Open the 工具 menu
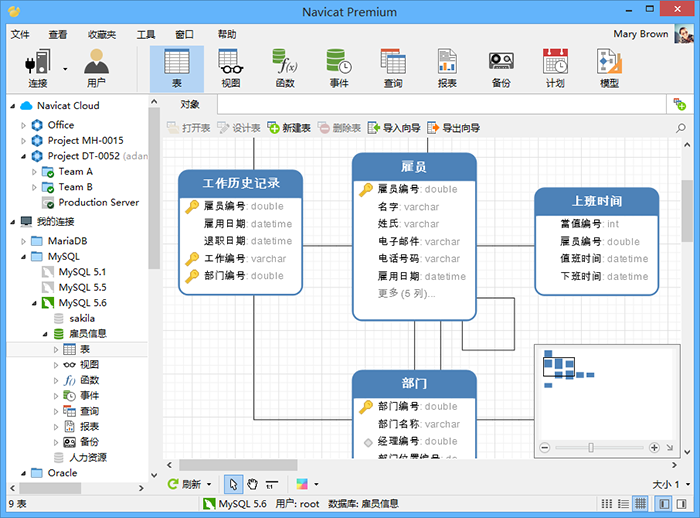The image size is (700, 518). click(x=146, y=34)
